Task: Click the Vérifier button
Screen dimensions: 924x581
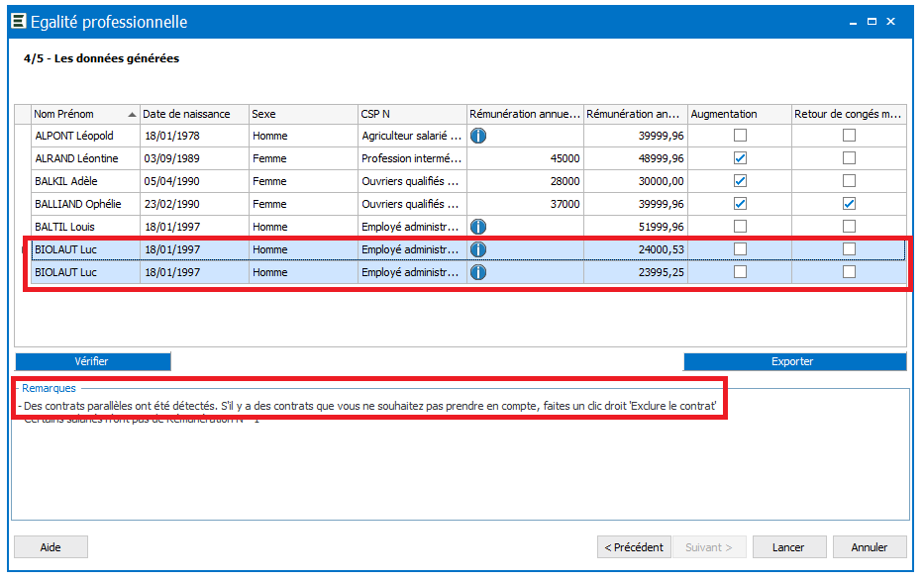Action: 92,361
